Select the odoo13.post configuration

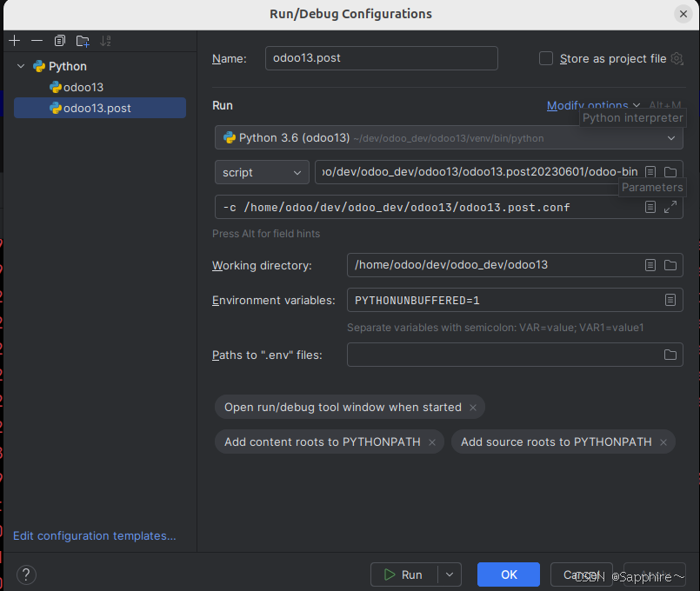[100, 108]
